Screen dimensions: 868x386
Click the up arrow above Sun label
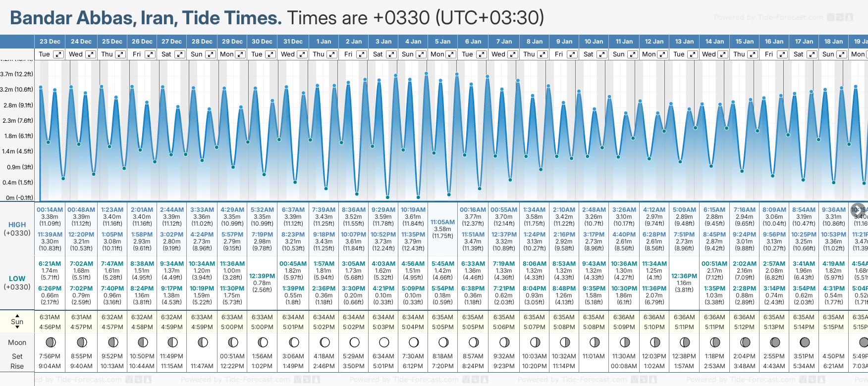coord(17,315)
